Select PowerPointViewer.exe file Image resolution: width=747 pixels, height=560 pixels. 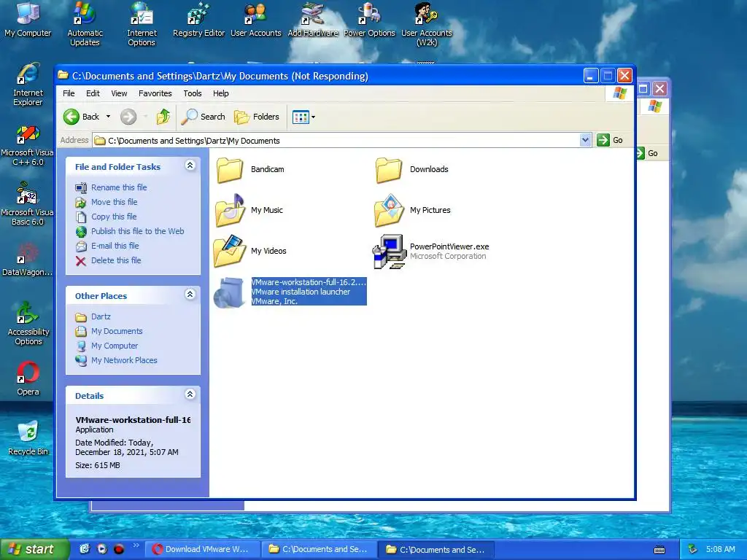(x=430, y=251)
